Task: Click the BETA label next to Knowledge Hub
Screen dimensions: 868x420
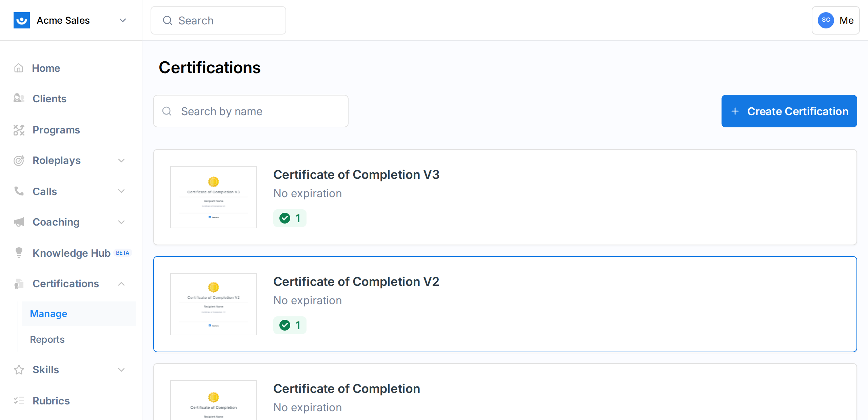Action: coord(122,252)
